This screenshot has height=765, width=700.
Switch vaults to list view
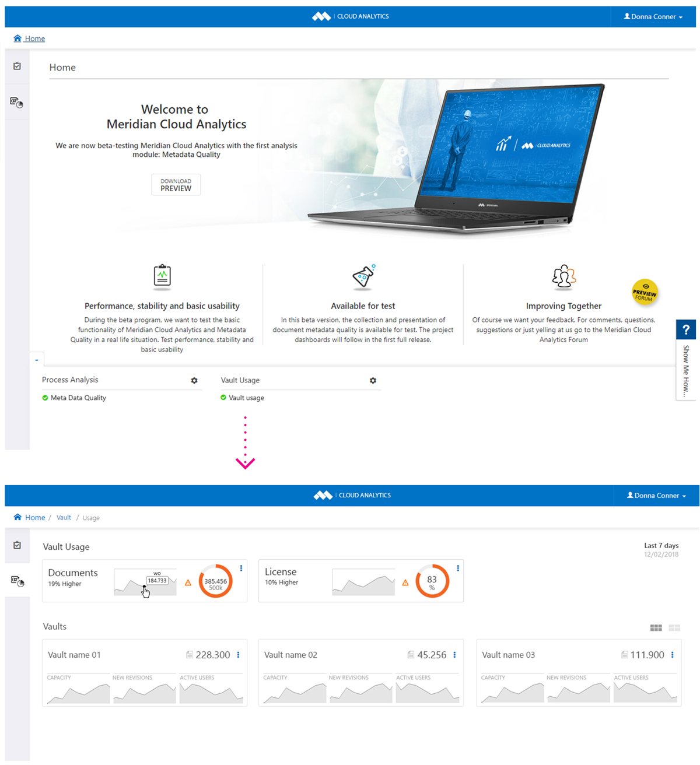point(675,628)
